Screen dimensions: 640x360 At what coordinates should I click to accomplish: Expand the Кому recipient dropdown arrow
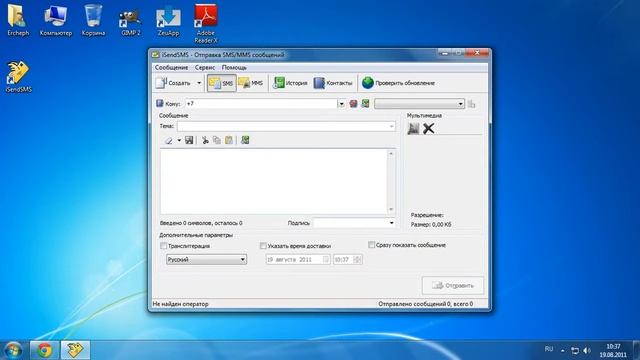pos(341,104)
